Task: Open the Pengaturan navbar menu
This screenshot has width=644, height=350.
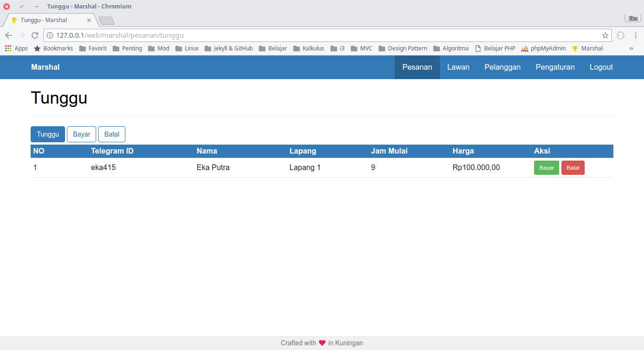Action: coord(555,67)
